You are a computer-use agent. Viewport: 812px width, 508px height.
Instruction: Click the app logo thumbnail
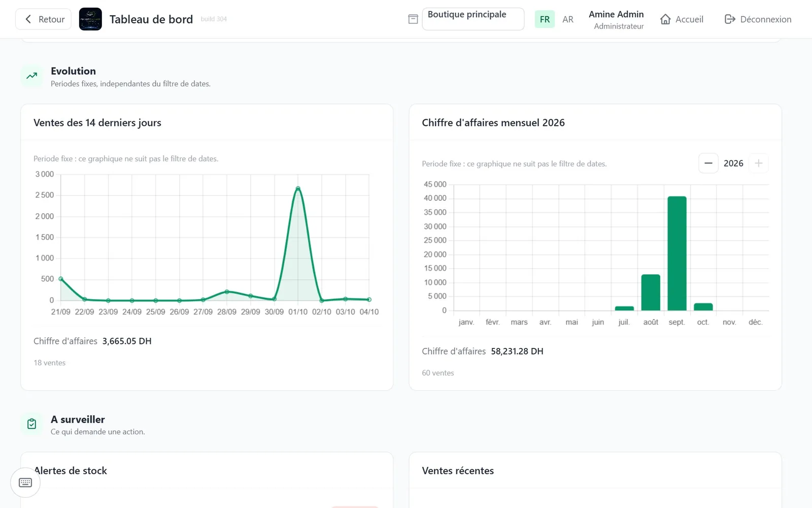(90, 19)
